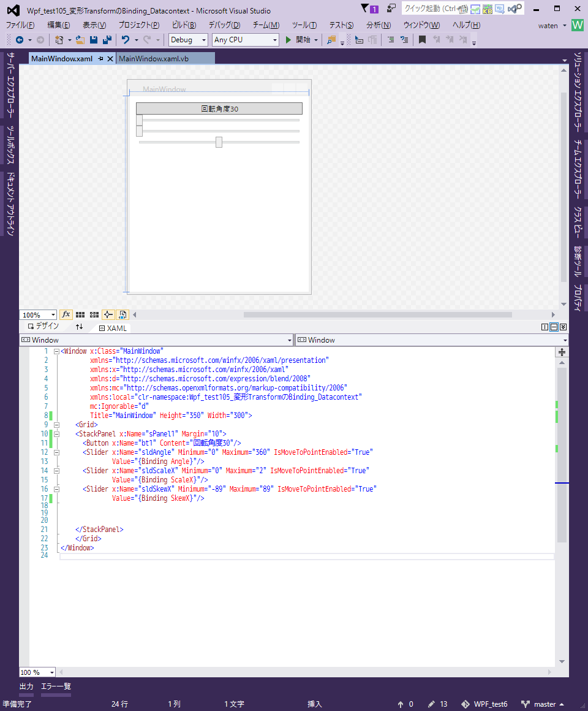
Task: Click the pencil edit count icon in status bar
Action: coord(431,703)
